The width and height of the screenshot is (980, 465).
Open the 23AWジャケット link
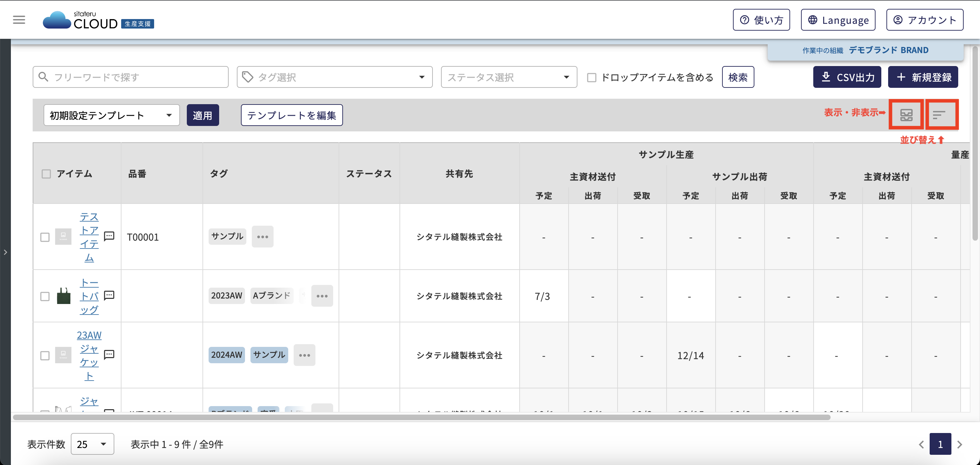89,355
